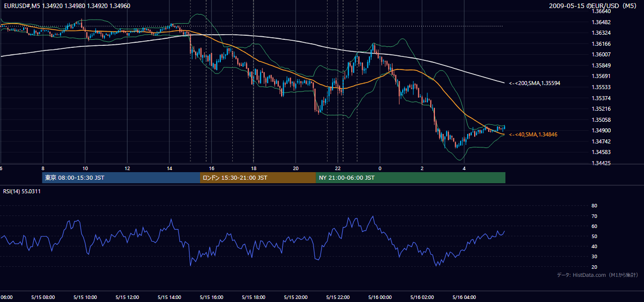This screenshot has height=302, width=644.
Task: Click RSI axis level 50
Action: point(594,236)
